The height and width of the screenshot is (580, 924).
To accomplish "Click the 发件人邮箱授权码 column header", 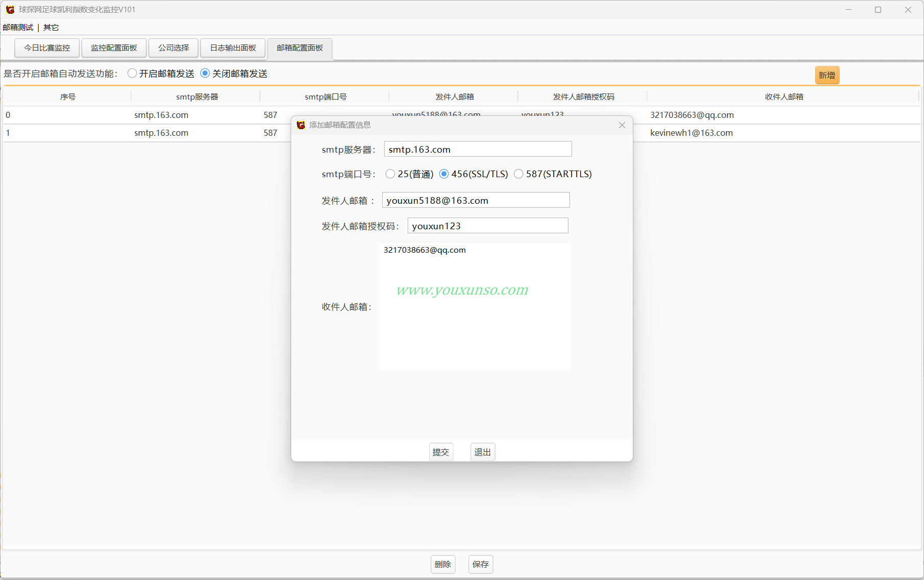I will pos(583,97).
